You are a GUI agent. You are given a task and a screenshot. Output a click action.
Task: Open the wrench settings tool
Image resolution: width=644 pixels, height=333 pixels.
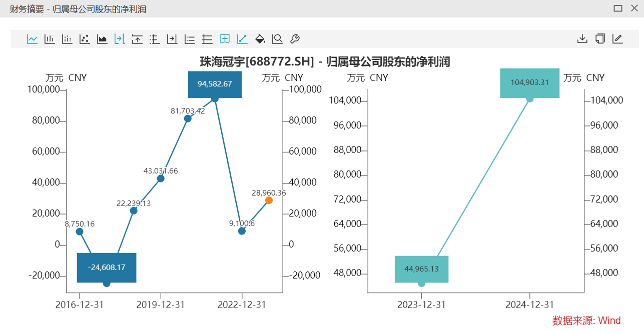click(295, 39)
